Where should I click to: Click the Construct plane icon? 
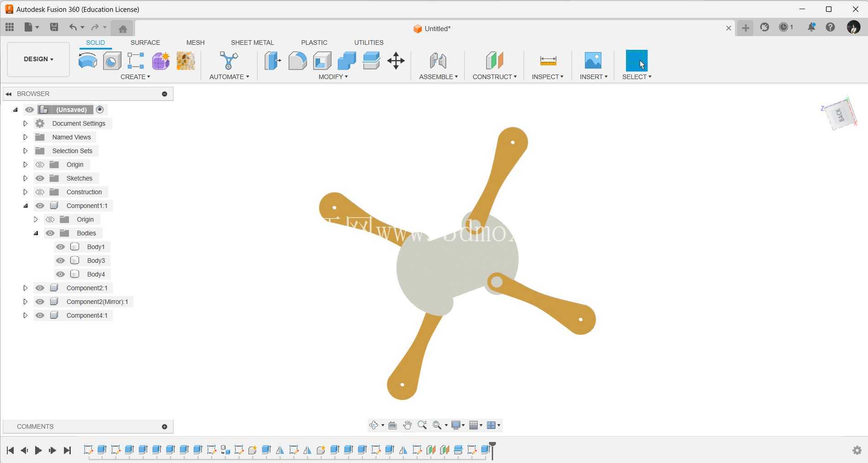click(494, 60)
